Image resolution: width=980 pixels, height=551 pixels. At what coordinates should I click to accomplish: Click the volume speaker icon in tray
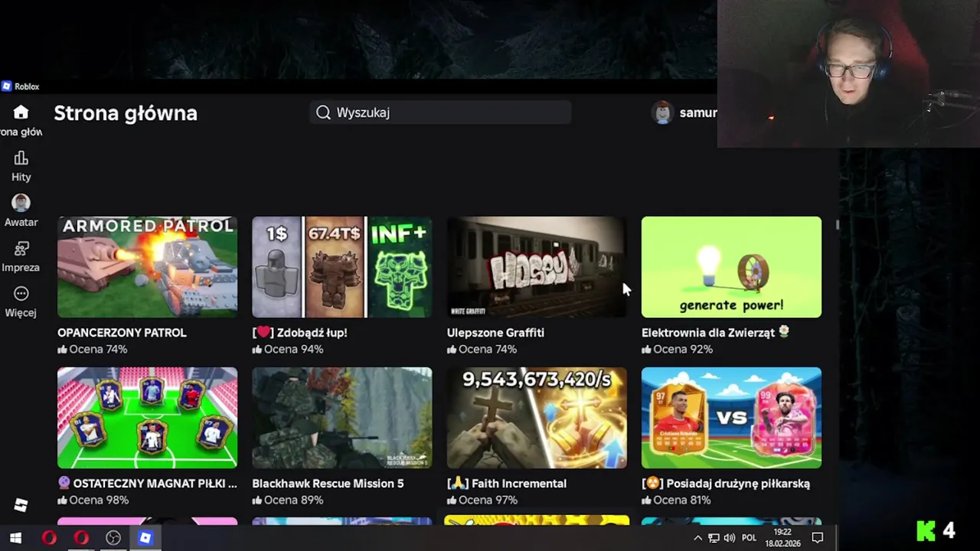[x=730, y=538]
